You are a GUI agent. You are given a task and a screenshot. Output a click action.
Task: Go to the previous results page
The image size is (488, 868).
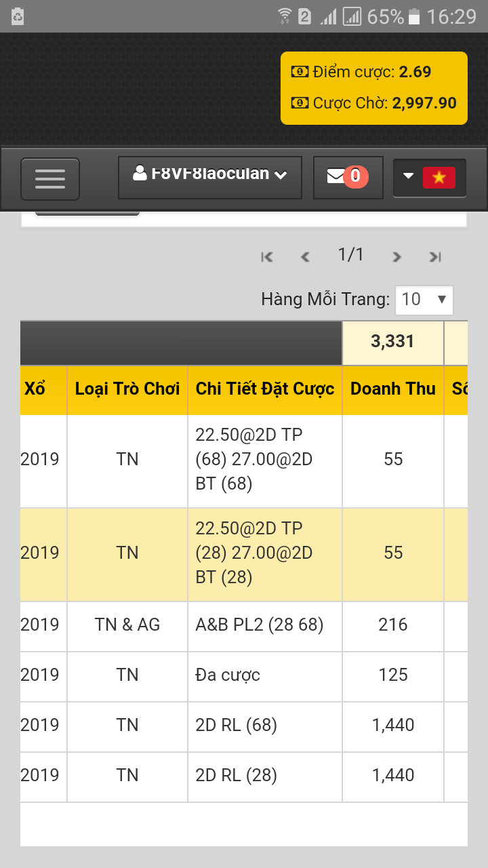coord(305,256)
